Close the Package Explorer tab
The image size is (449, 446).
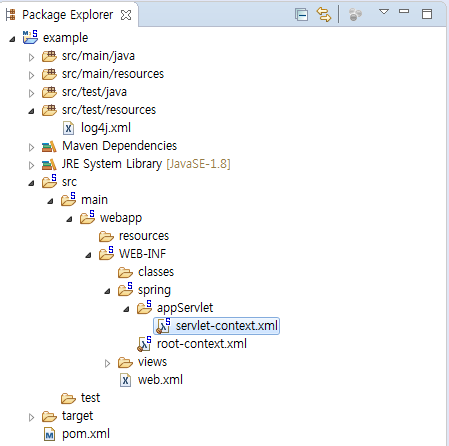coord(126,15)
